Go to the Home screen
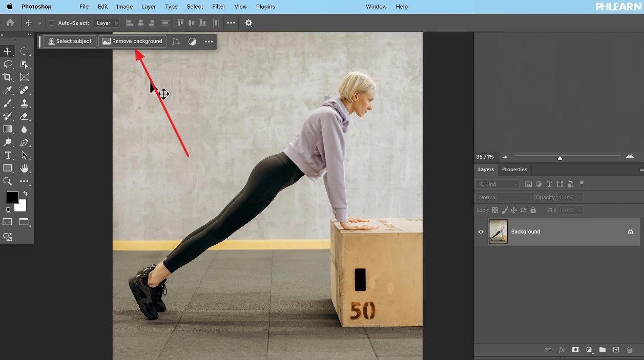The image size is (644, 360). [x=10, y=23]
